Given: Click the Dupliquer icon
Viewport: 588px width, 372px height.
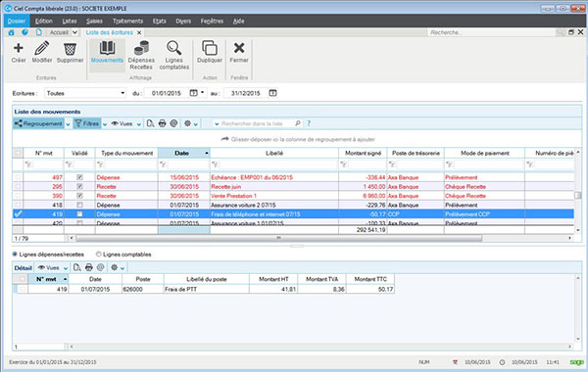Looking at the screenshot, I should 210,48.
